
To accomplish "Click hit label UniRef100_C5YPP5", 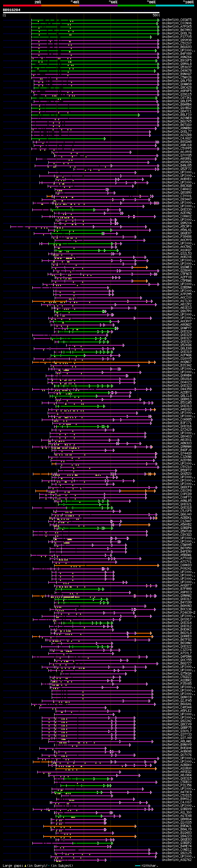I will (177, 149).
